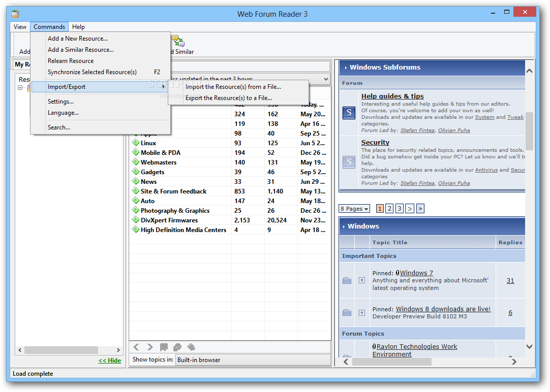Click the 'Topic Title' column header
Image resolution: width=550 pixels, height=392 pixels.
(x=433, y=242)
